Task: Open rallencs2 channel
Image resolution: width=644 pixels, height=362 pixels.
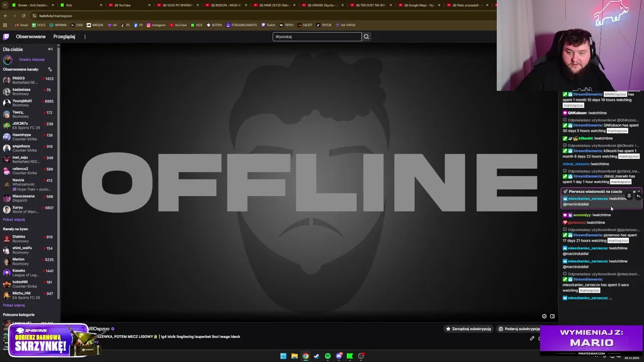Action: (x=29, y=171)
